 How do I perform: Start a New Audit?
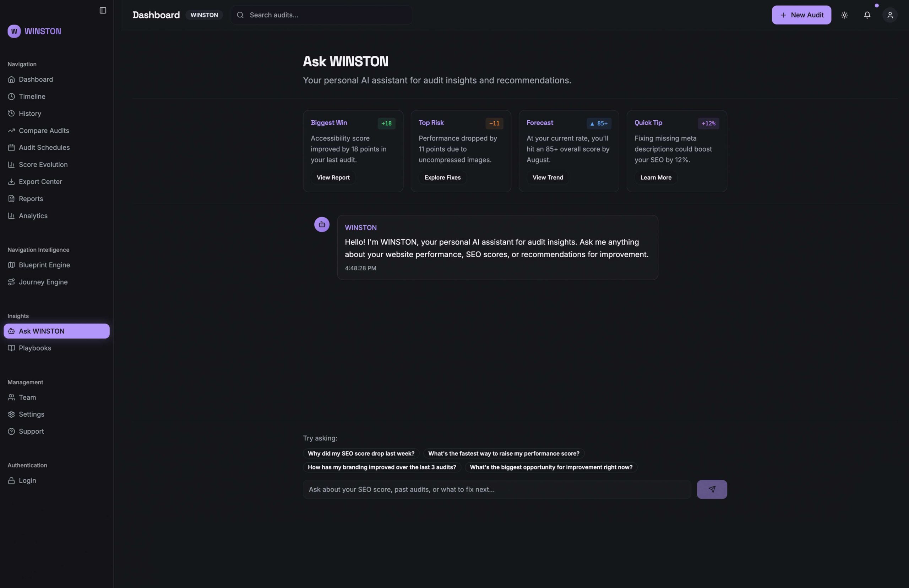[801, 15]
